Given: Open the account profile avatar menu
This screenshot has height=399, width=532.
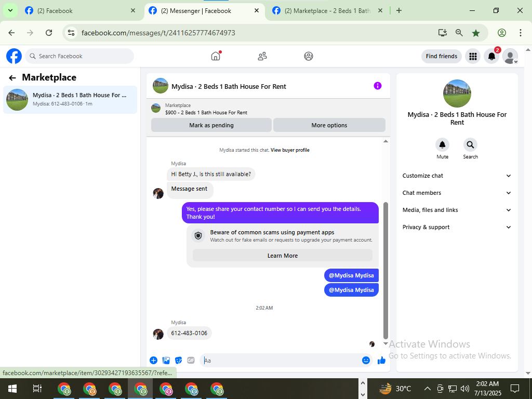Looking at the screenshot, I should point(510,56).
